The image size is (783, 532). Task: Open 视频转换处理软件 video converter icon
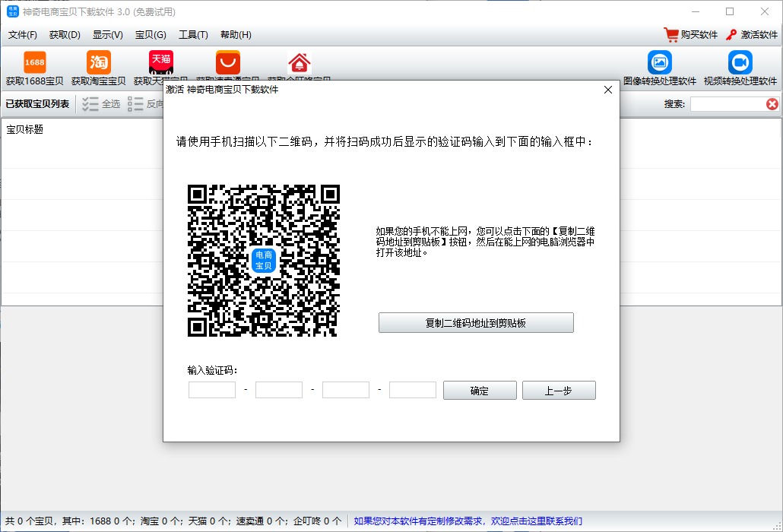[x=740, y=62]
